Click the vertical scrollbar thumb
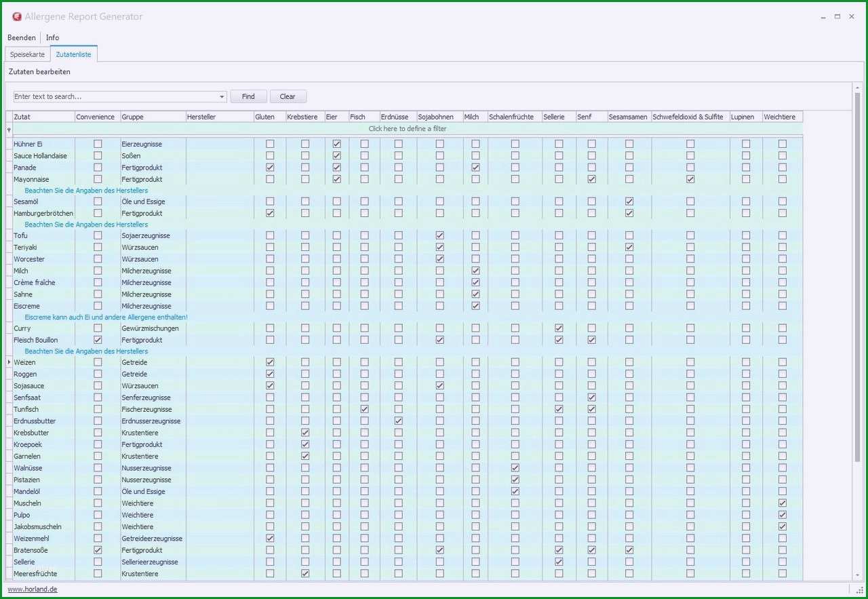 click(x=857, y=278)
